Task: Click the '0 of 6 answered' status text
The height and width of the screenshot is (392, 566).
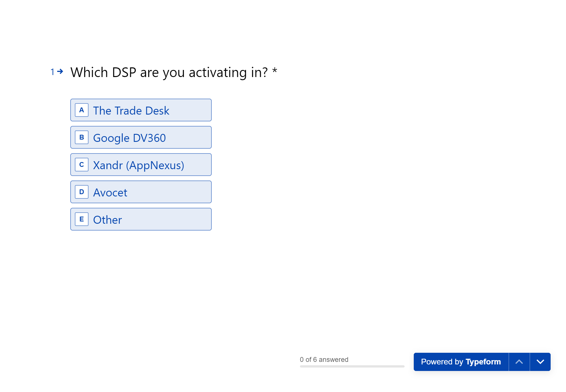Action: click(x=324, y=360)
